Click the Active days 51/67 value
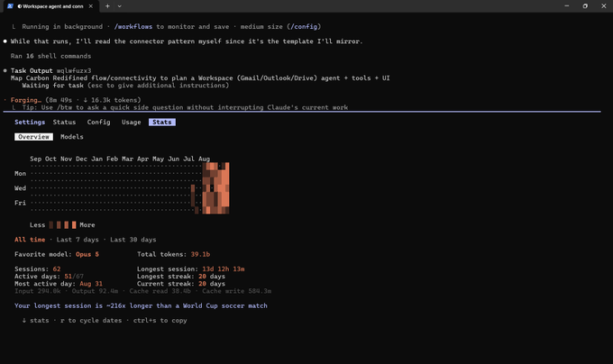Viewport: 613px width, 364px height. (74, 276)
